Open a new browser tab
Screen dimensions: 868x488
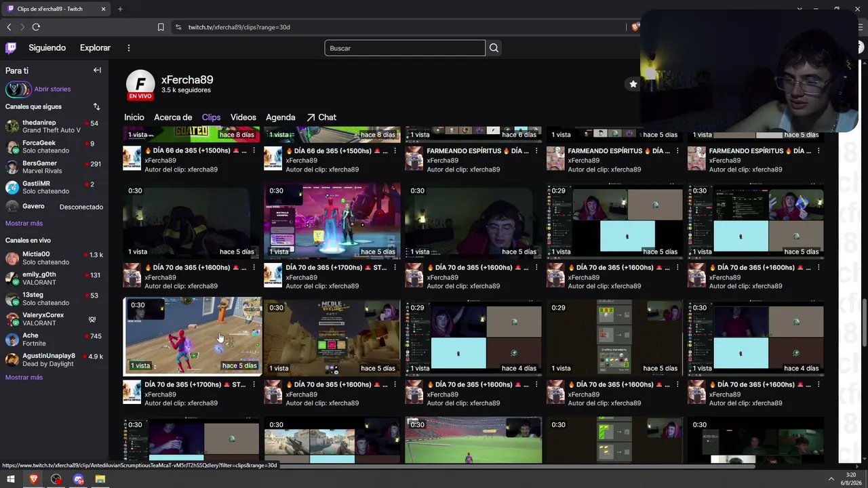click(120, 9)
